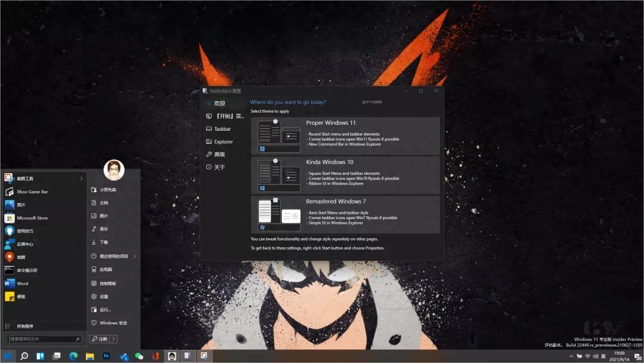Expand the 截图工具 submenu arrow
Screen dimensions: 644x363
pos(82,178)
